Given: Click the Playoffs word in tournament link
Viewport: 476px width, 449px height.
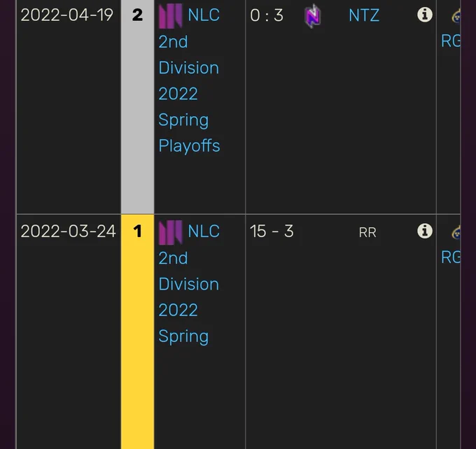Looking at the screenshot, I should [189, 146].
